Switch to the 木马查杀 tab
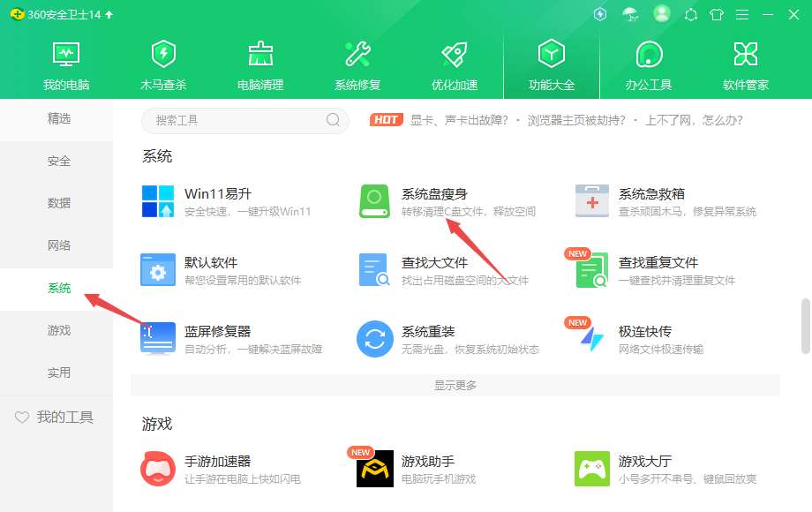The image size is (812, 512). 163,66
